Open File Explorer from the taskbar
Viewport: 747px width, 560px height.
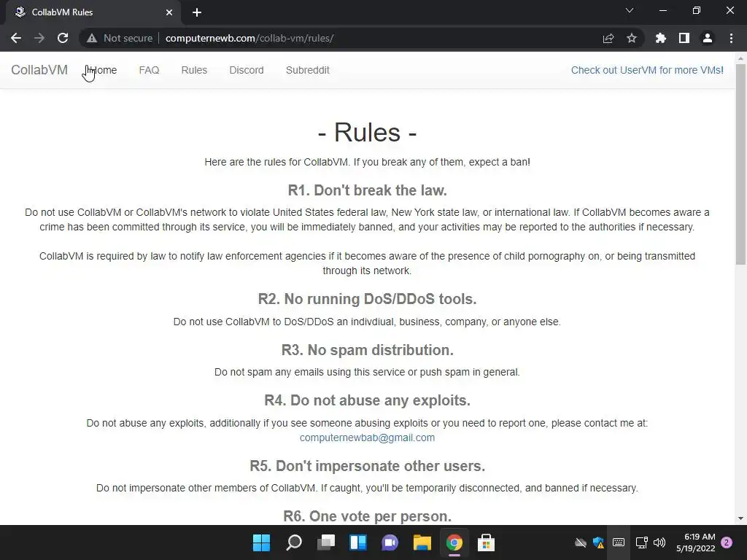[422, 542]
